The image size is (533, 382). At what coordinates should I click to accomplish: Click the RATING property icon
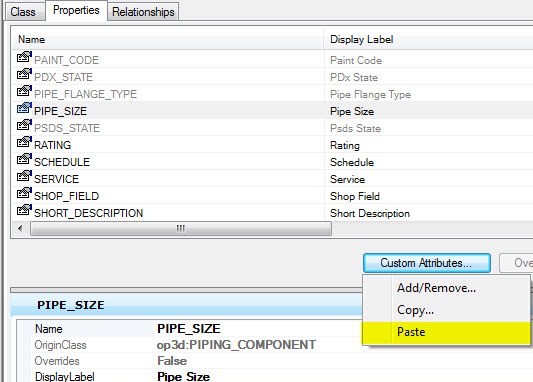[x=24, y=142]
